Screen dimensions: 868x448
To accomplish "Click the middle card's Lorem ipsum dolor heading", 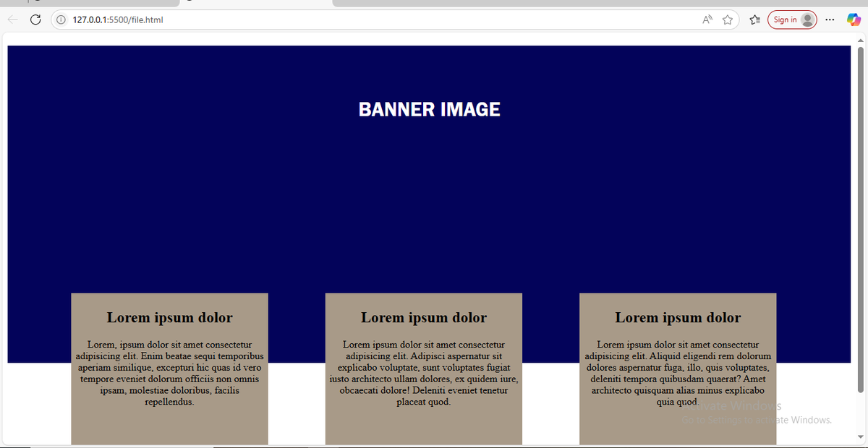I will tap(424, 317).
